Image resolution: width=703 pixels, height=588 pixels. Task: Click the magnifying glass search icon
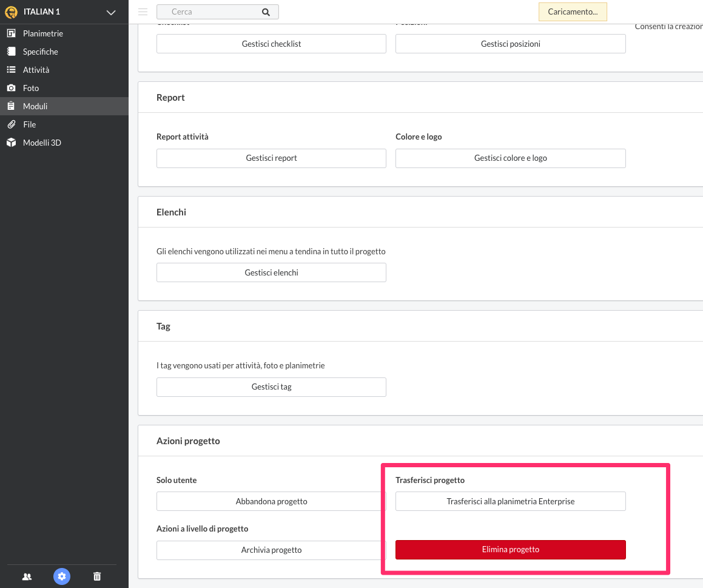[266, 12]
